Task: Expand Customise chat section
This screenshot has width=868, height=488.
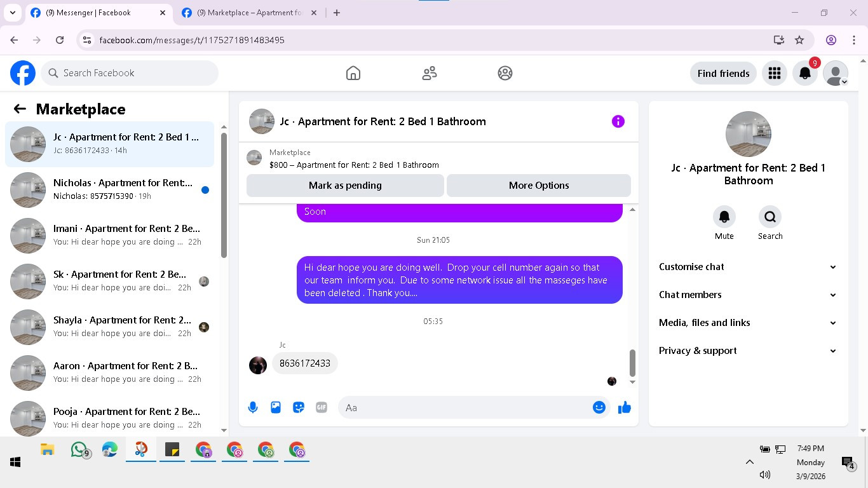Action: click(x=748, y=267)
